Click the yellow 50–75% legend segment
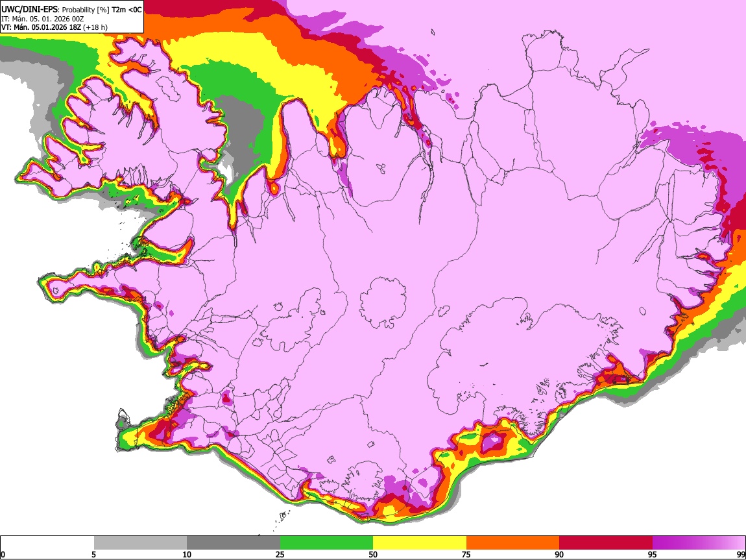 pos(420,543)
